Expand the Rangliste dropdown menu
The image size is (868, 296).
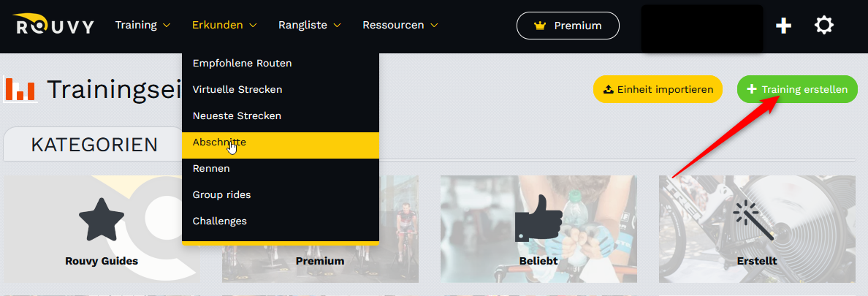[309, 25]
